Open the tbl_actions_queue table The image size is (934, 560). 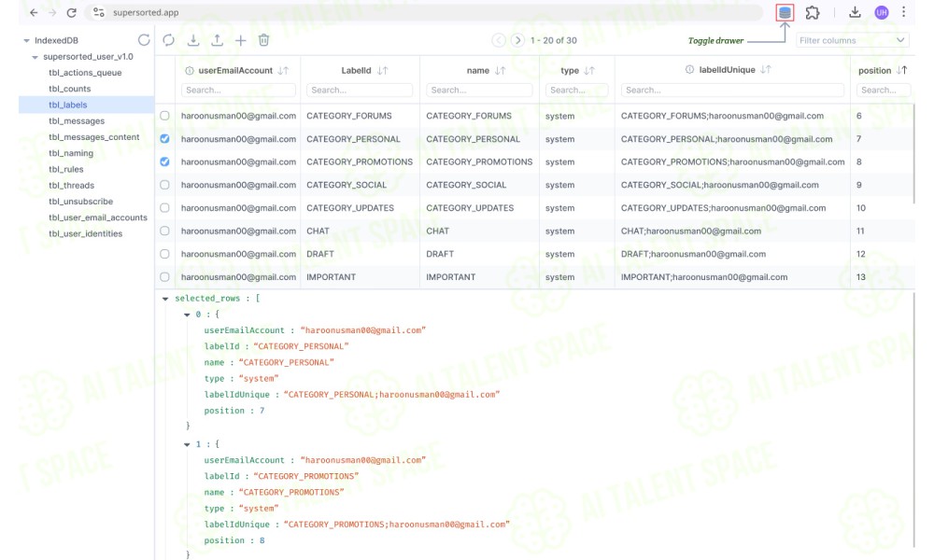click(85, 73)
